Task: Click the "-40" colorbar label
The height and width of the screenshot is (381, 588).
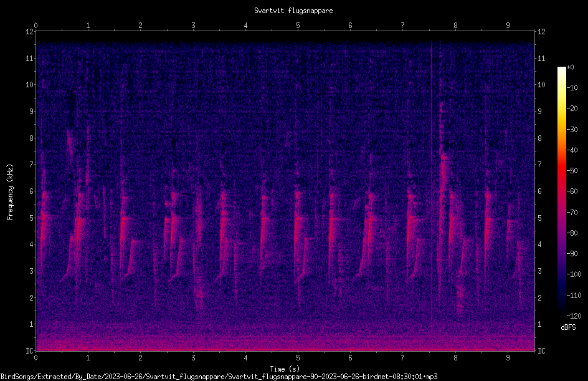Action: tap(572, 150)
